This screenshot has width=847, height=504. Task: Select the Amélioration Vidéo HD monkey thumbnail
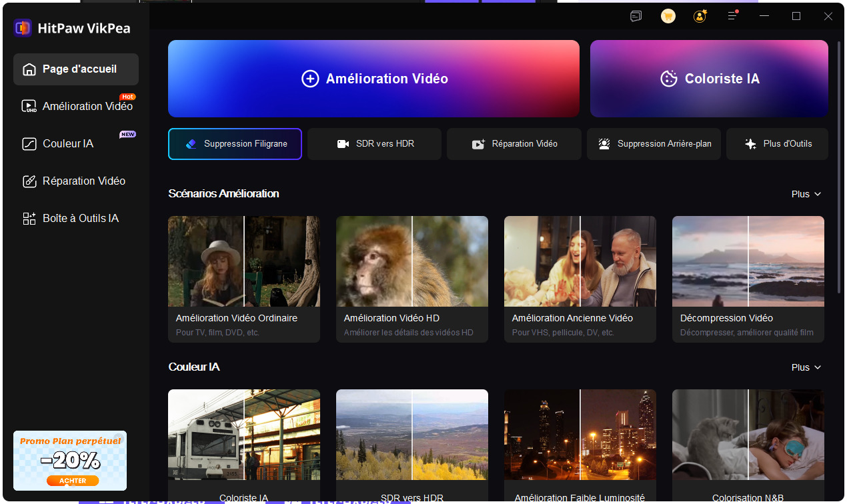411,261
